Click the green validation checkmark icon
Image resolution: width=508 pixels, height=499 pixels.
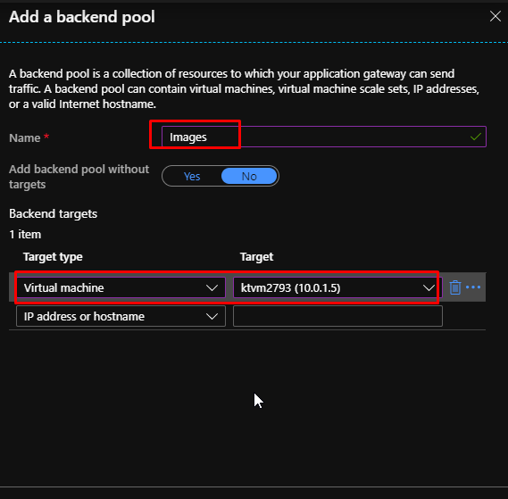pyautogui.click(x=476, y=136)
